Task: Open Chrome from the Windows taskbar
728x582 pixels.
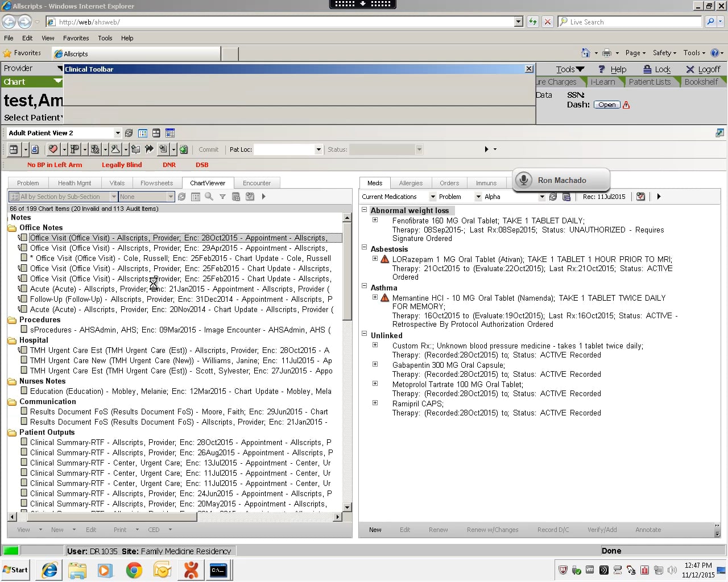Action: coord(134,570)
